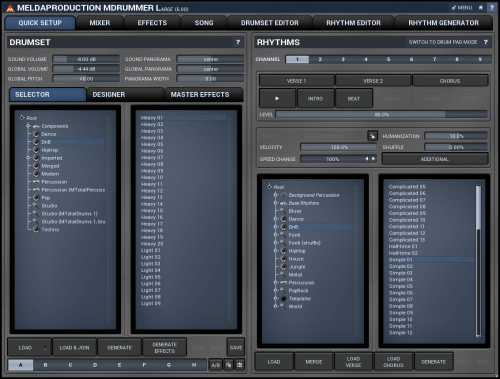Viewport: 500px width, 379px height.
Task: Expand the Imported drumset folder
Action: tap(29, 158)
